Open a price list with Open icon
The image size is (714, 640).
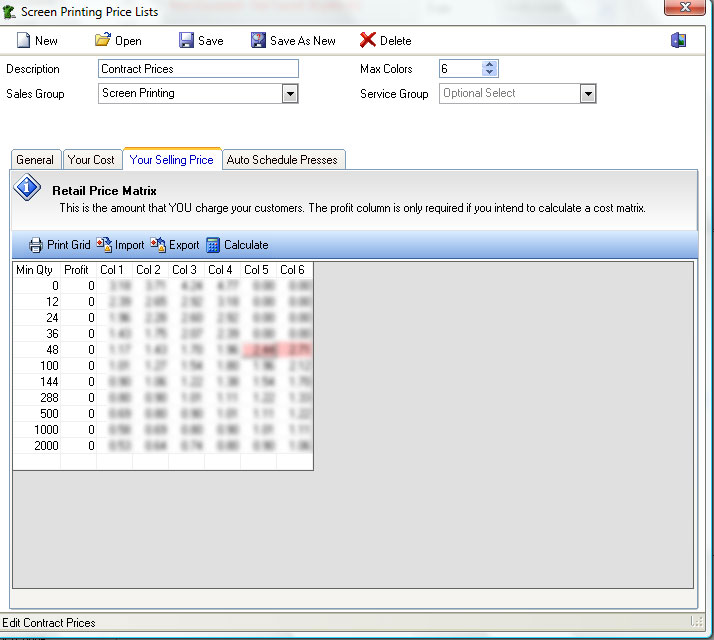point(103,41)
